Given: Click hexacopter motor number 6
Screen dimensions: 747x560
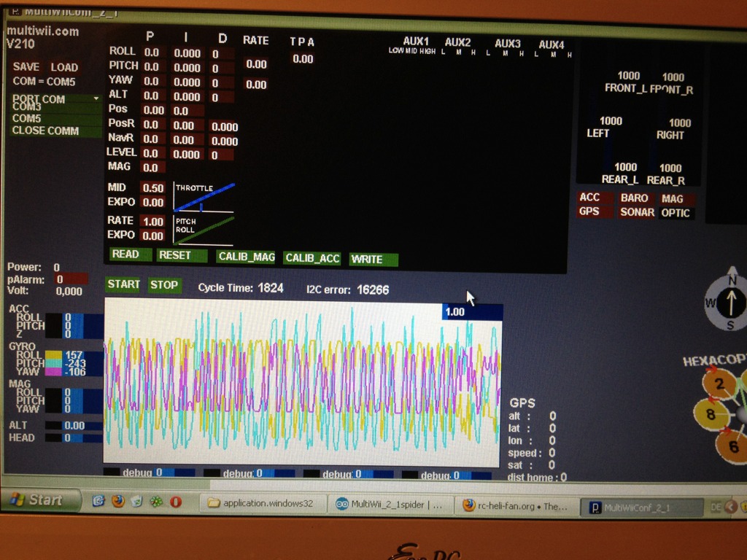Looking at the screenshot, I should (732, 446).
